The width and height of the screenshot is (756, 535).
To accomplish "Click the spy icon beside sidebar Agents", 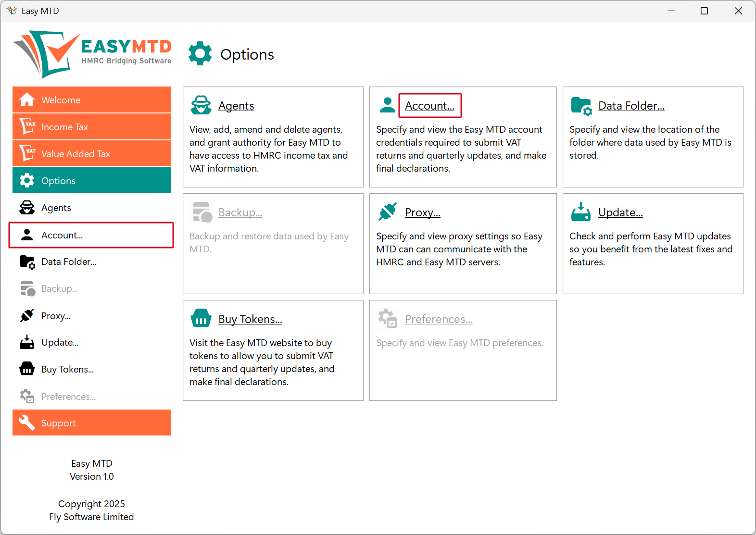I will point(27,207).
